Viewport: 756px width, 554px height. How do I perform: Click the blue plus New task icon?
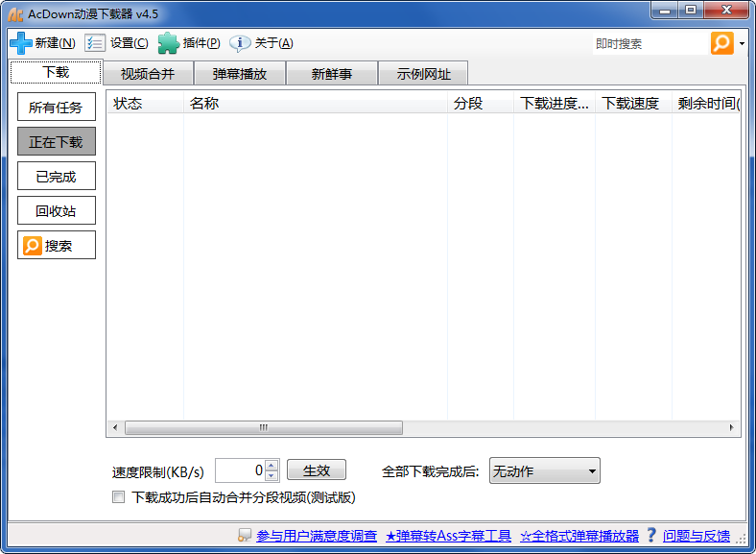coord(21,43)
